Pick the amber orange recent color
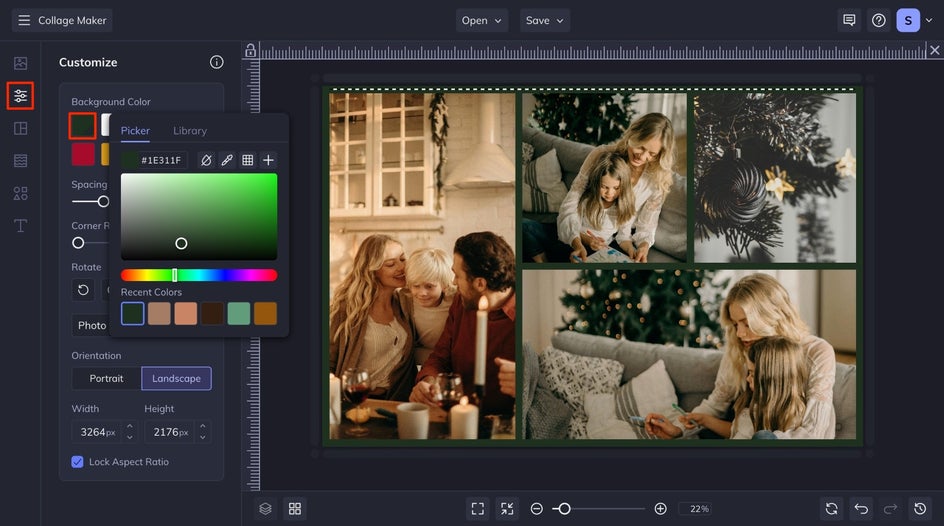The image size is (944, 526). coord(265,314)
